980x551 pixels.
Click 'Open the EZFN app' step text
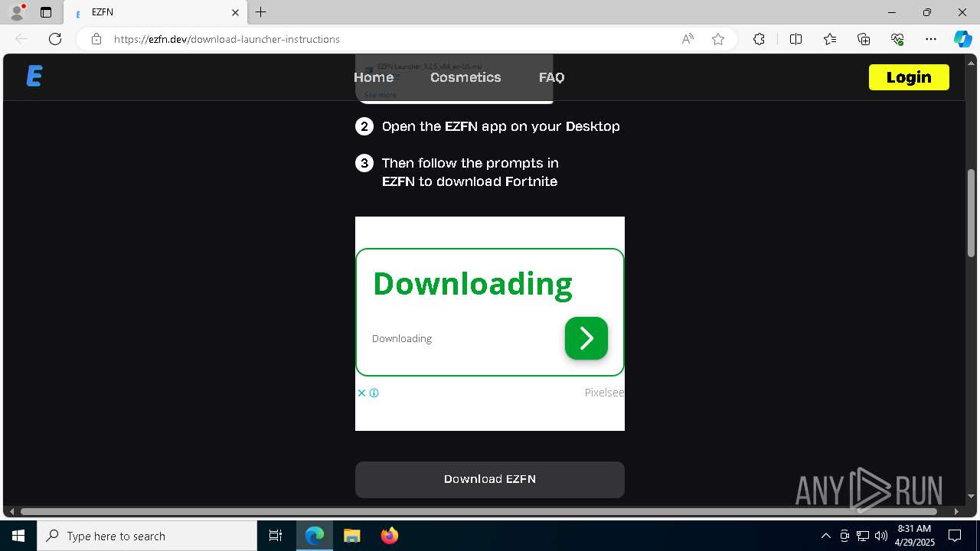501,126
